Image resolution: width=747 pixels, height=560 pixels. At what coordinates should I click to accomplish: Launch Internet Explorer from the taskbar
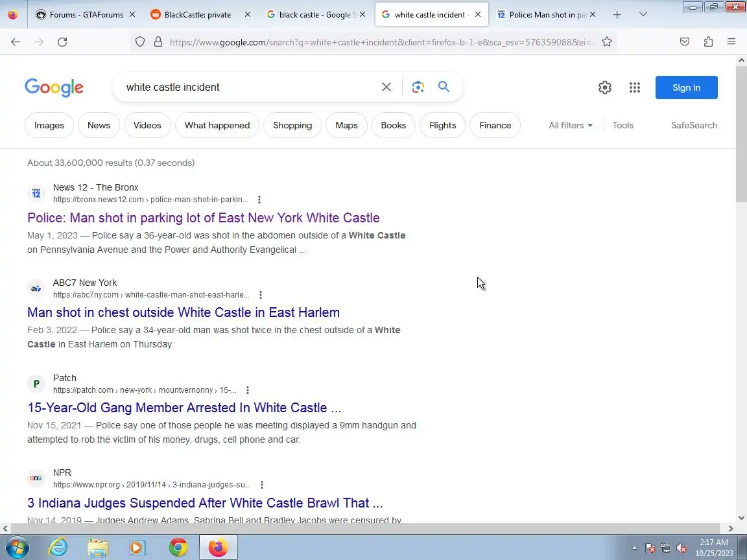(58, 547)
